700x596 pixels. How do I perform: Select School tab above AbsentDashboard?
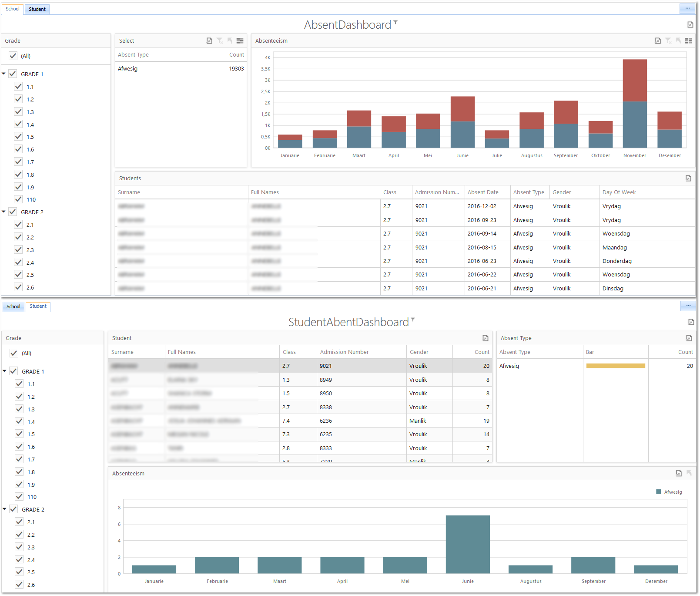(13, 9)
